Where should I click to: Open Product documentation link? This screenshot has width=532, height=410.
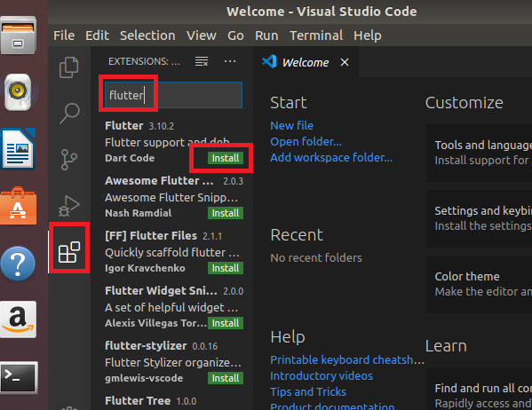[x=332, y=406]
